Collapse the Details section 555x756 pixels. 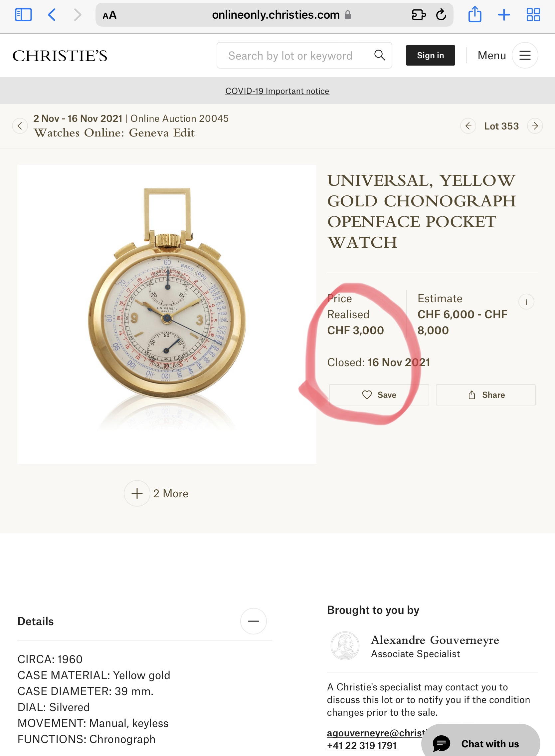coord(253,621)
